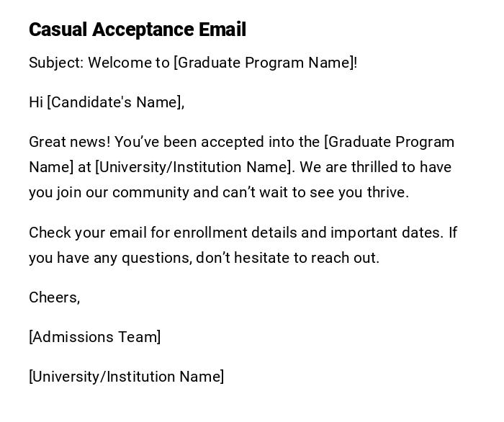The image size is (504, 422).
Task: Select the [University/Institution Name] placeholder in body paragraph
Action: point(194,167)
